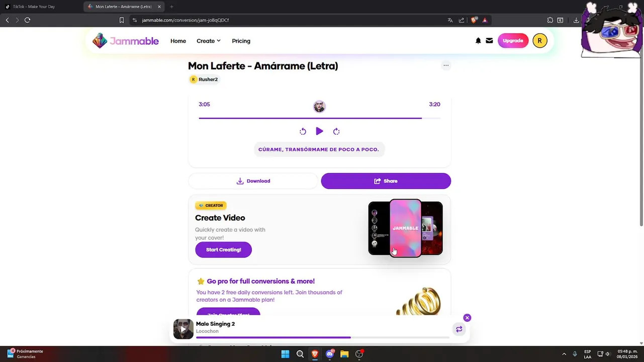The image size is (644, 362).
Task: Open the Pricing page
Action: point(241,41)
